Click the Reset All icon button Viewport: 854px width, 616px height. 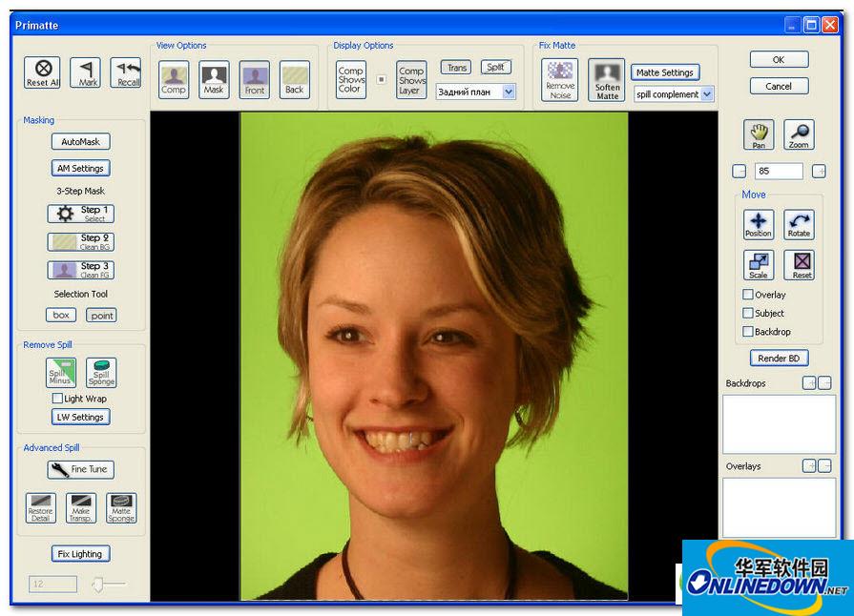[43, 72]
